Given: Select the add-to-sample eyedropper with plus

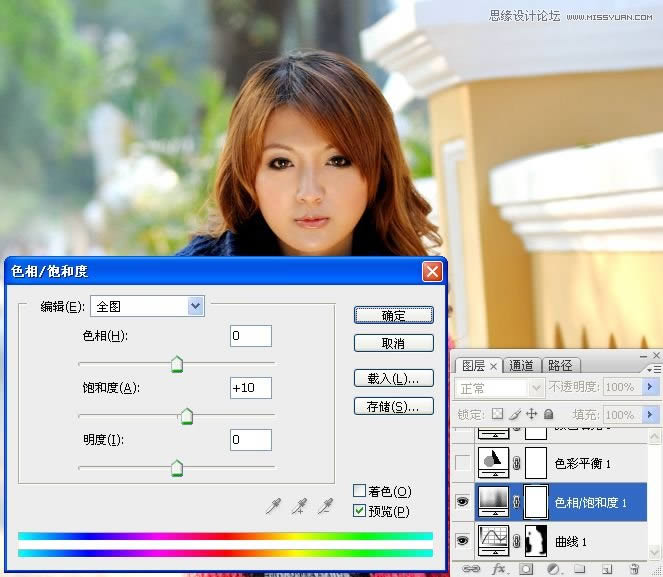Looking at the screenshot, I should coord(298,507).
